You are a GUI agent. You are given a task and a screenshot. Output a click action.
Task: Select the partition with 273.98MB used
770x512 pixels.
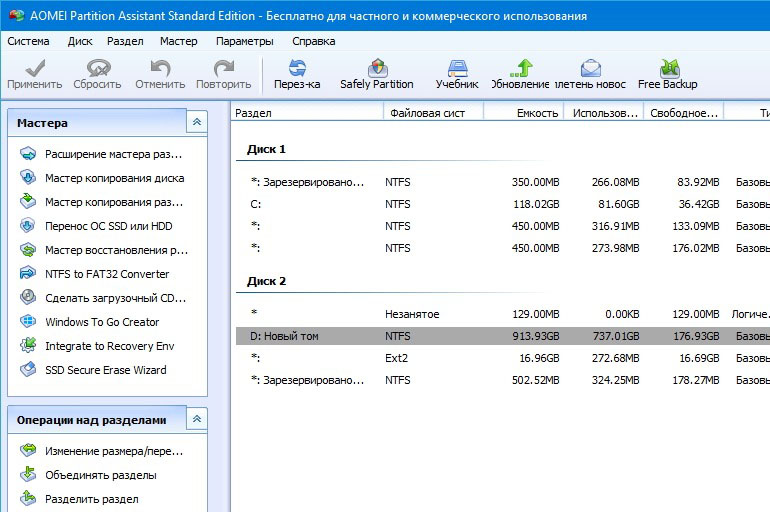pos(503,248)
